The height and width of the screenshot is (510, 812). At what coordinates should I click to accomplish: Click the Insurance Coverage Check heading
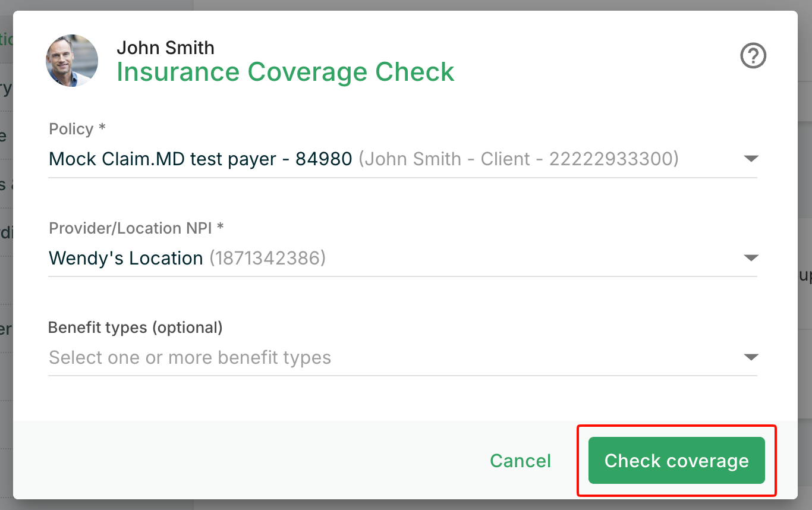point(285,72)
